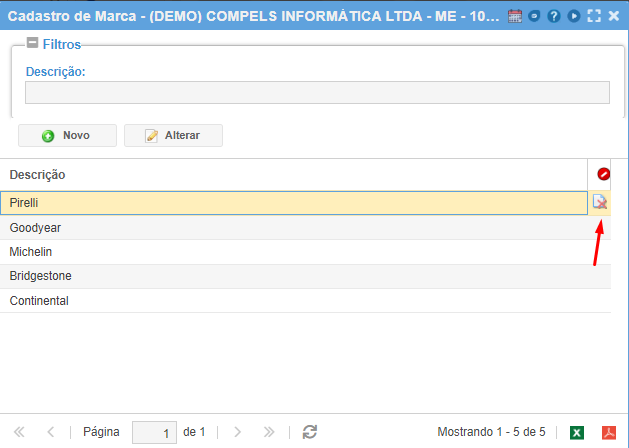629x448 pixels.
Task: Go to last page with double-right arrow
Action: tap(269, 432)
